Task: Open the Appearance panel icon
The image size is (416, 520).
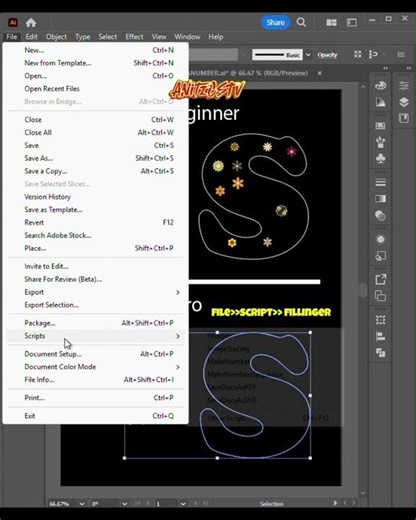Action: [x=380, y=239]
